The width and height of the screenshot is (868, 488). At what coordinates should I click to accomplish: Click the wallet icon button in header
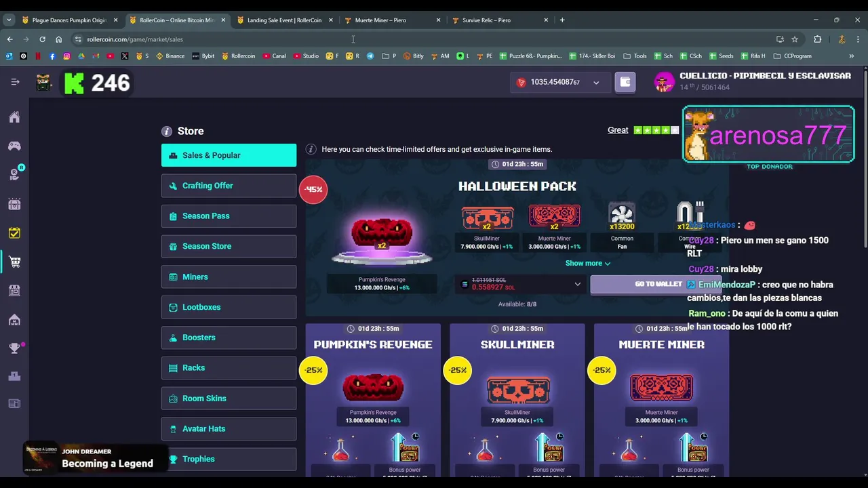625,82
